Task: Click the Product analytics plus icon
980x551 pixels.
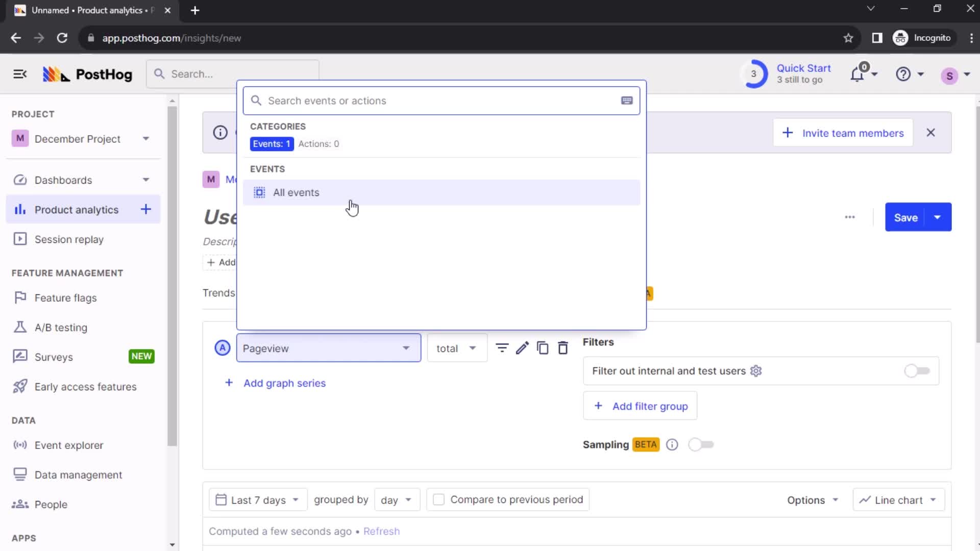Action: pos(146,210)
